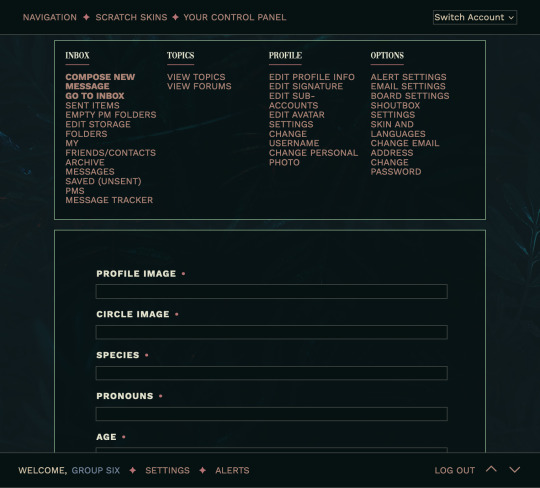
Task: Click the Profile Image field label
Action: point(136,273)
